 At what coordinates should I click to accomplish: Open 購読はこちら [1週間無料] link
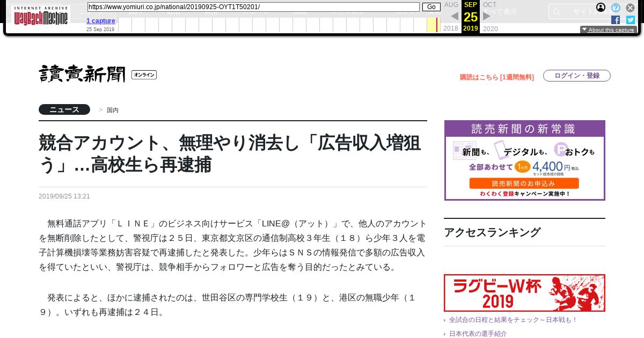point(497,77)
